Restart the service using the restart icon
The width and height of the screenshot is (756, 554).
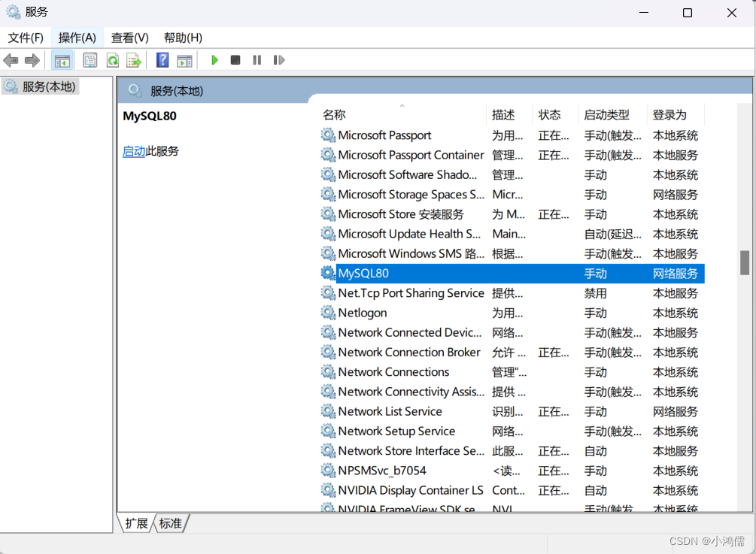tap(278, 59)
